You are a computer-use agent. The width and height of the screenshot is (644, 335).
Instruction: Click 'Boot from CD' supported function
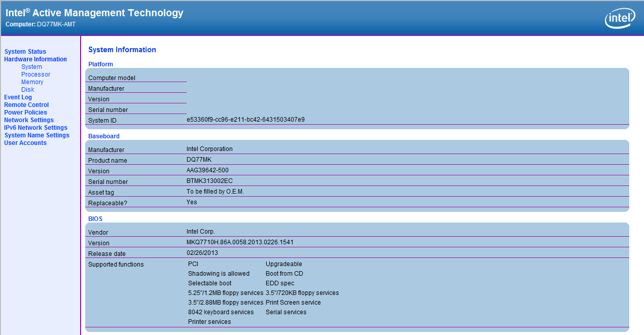click(284, 274)
